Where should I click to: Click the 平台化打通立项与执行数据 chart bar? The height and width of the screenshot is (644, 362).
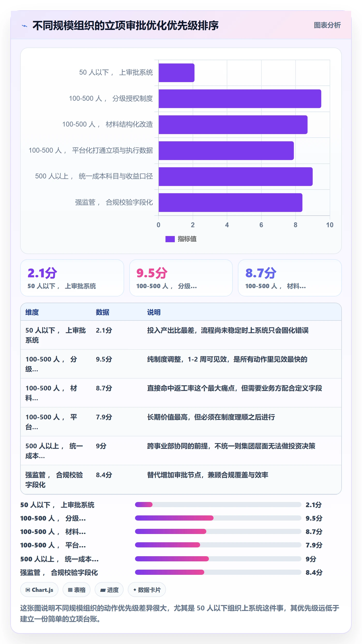[x=226, y=151]
